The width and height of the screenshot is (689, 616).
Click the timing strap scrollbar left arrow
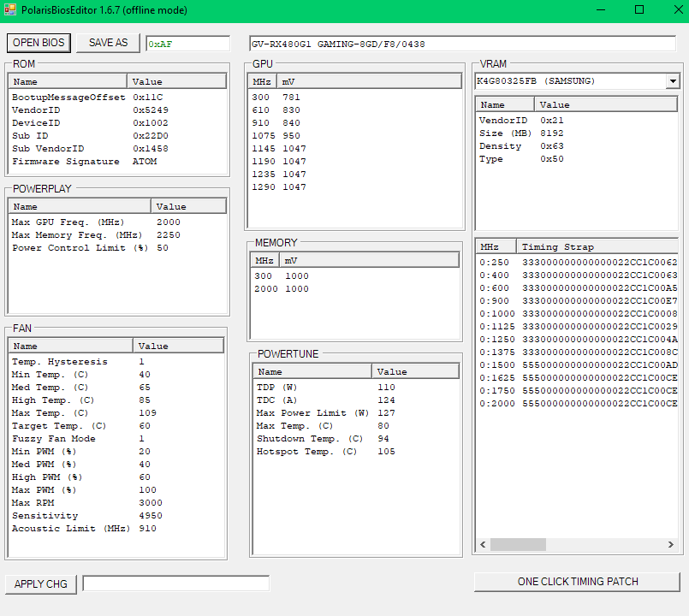pos(483,544)
